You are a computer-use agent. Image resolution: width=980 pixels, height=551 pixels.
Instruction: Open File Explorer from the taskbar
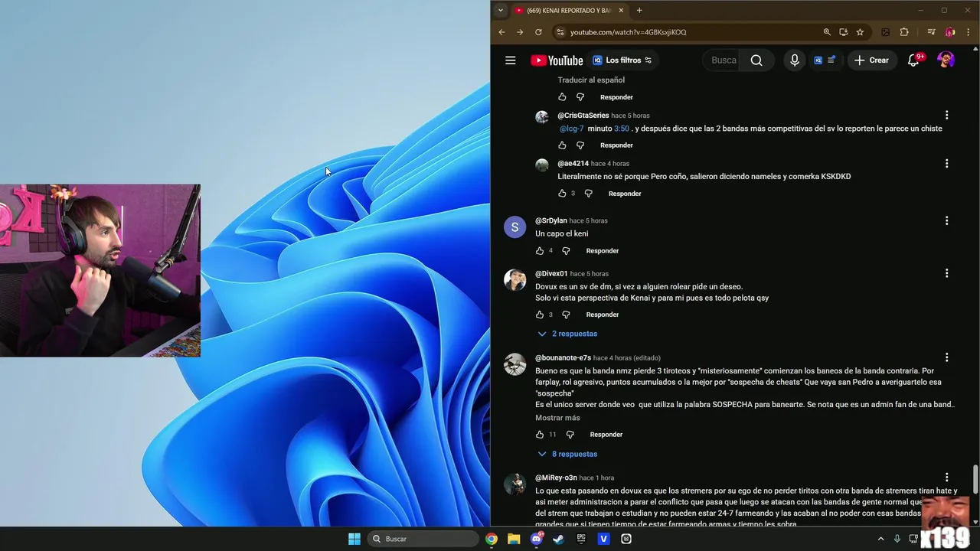(x=514, y=539)
